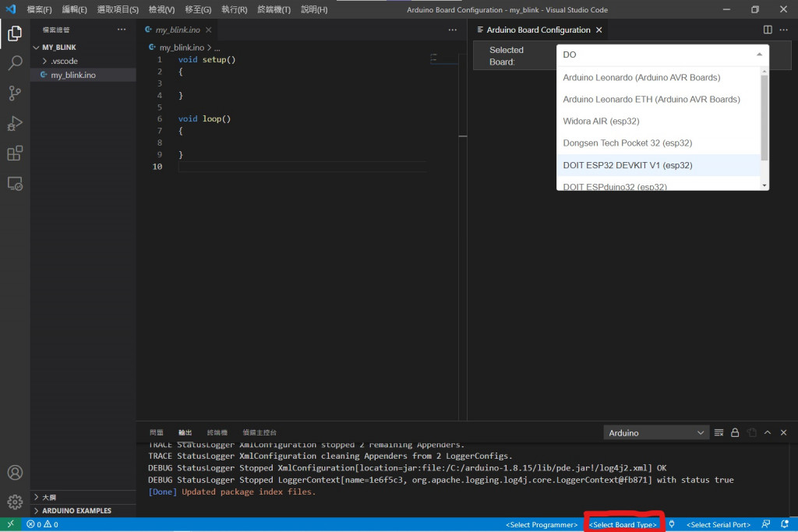798x532 pixels.
Task: Open the 執行(R) menu
Action: pyautogui.click(x=234, y=9)
